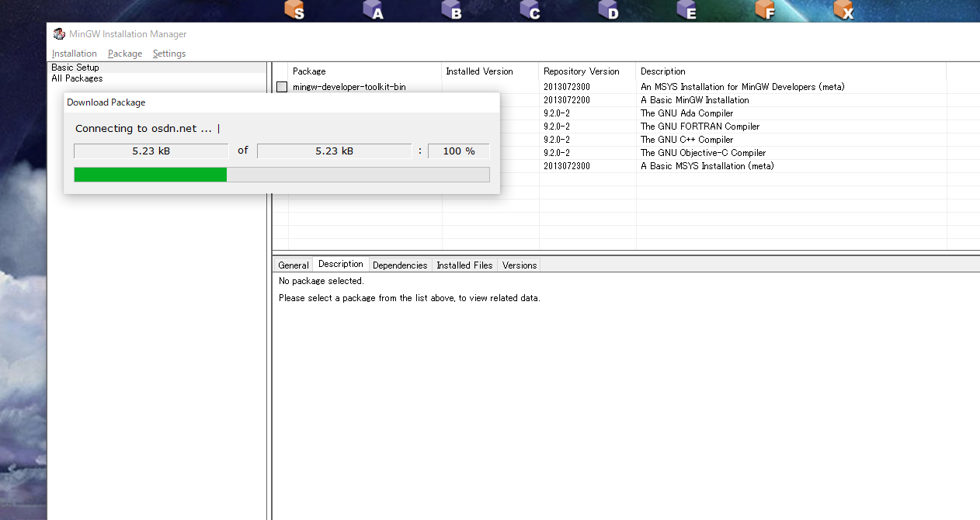Image resolution: width=980 pixels, height=520 pixels.
Task: Click the MinGW Installation Manager title bar icon
Action: point(59,34)
